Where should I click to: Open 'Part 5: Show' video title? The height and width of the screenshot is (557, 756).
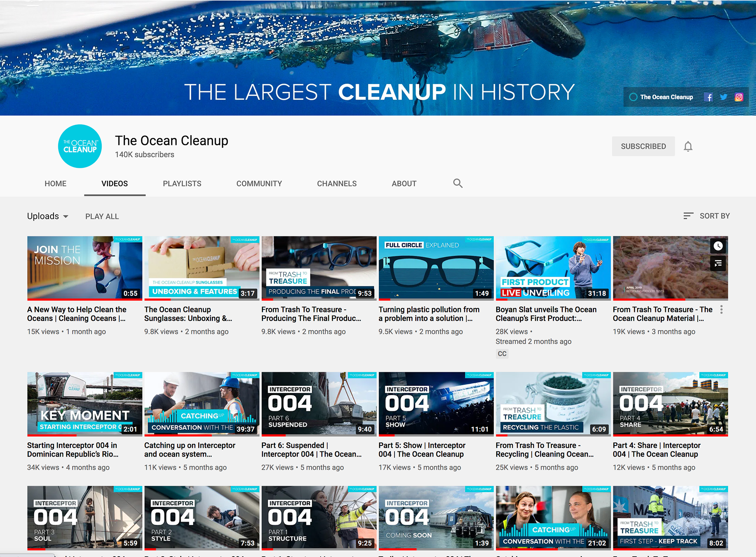tap(422, 450)
